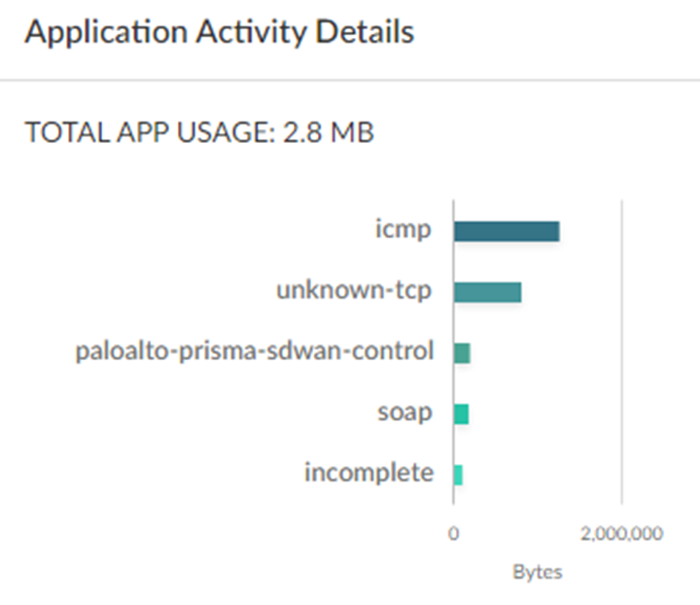Click the paloalto-prisma-sdwan-control label
Image resolution: width=700 pixels, height=605 pixels.
pyautogui.click(x=255, y=351)
